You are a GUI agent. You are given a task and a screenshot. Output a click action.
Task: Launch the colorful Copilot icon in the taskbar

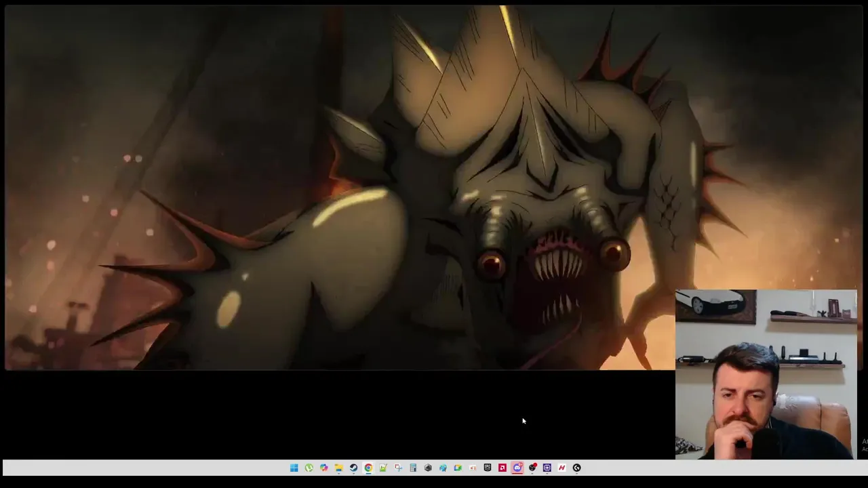[324, 468]
